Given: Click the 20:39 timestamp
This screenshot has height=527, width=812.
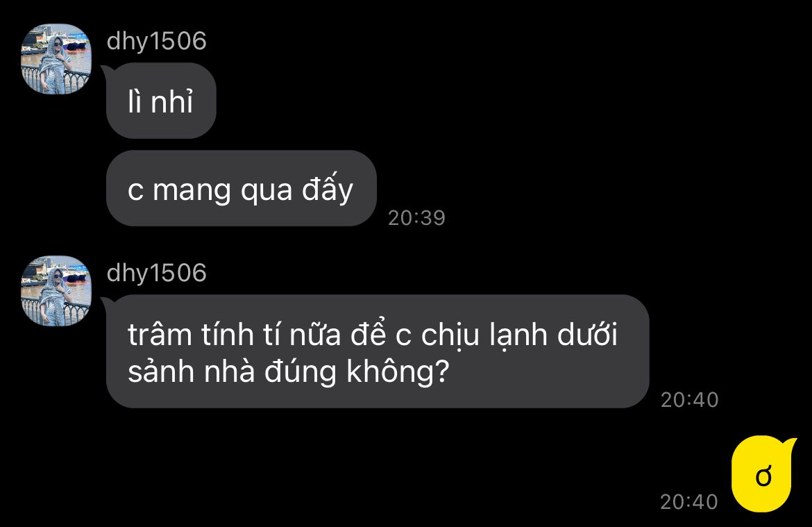Looking at the screenshot, I should (417, 217).
